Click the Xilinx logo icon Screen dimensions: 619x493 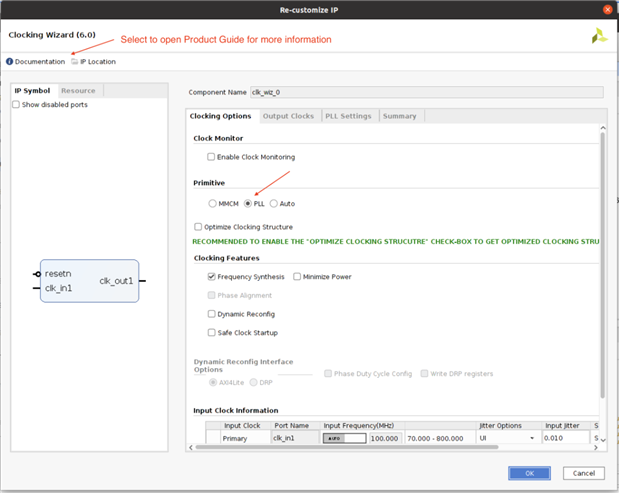click(598, 36)
